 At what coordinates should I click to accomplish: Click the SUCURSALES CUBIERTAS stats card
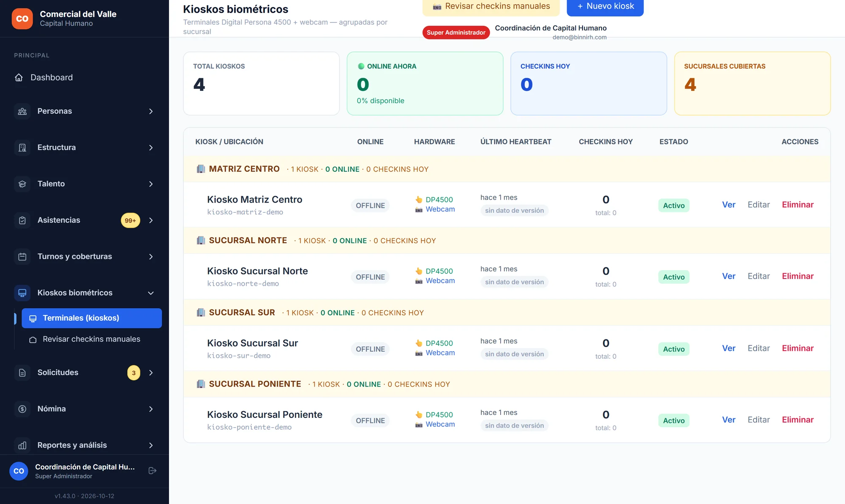(752, 84)
